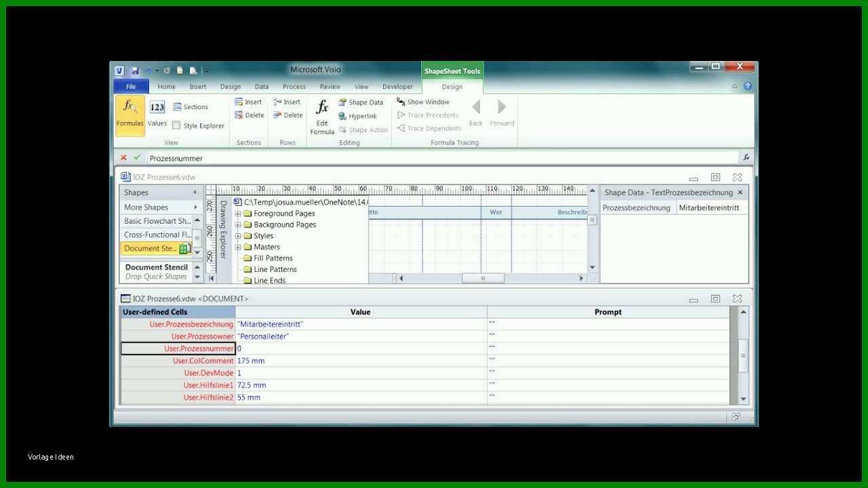Close the Shape Data panel
Image resolution: width=868 pixels, height=488 pixels.
point(740,192)
